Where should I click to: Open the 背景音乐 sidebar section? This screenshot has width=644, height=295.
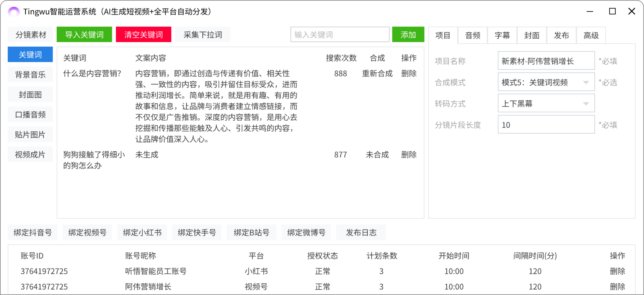pyautogui.click(x=30, y=75)
